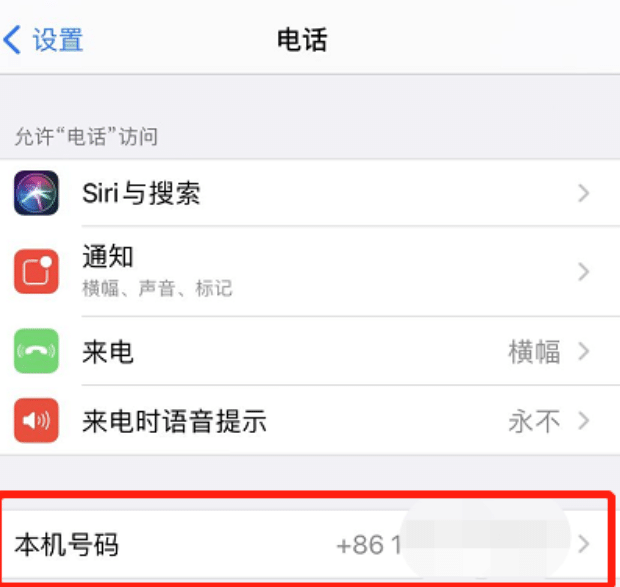The height and width of the screenshot is (587, 620).
Task: Tap the Siri icon
Action: [x=36, y=193]
